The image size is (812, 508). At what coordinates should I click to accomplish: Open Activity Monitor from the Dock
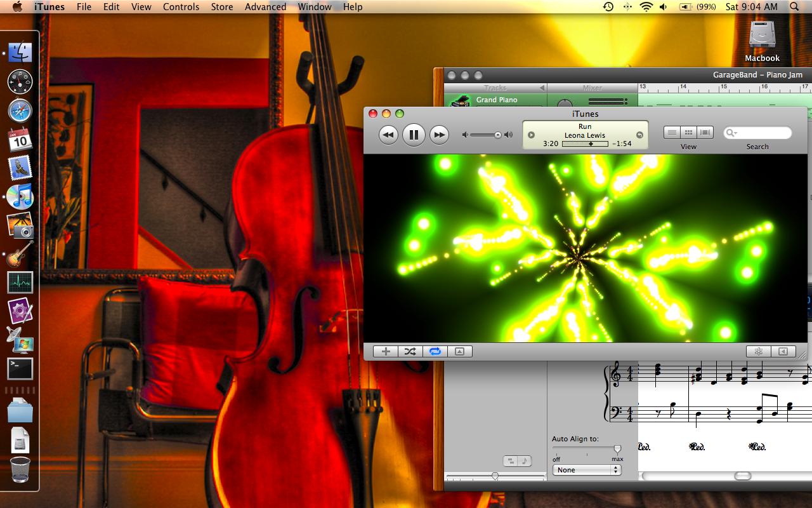[20, 283]
